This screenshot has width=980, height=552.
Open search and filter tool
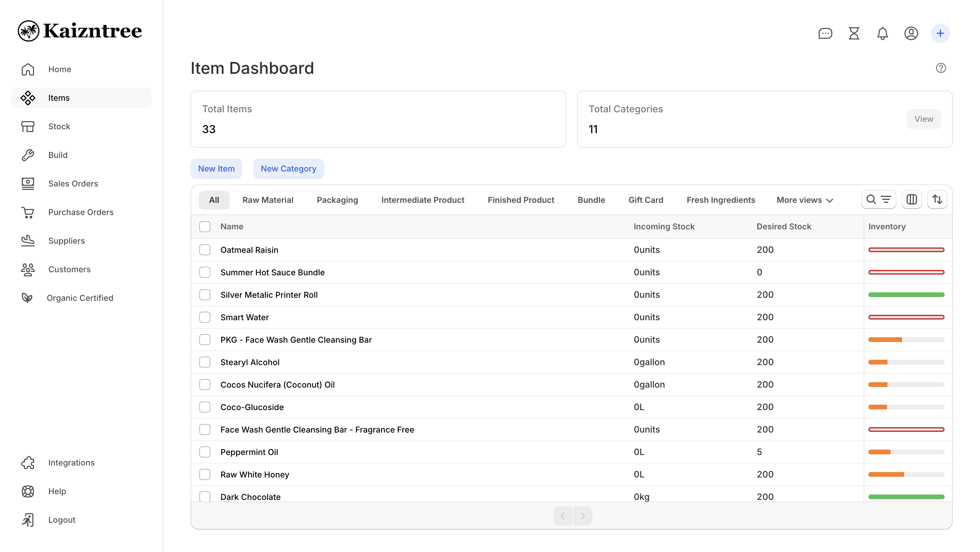878,199
